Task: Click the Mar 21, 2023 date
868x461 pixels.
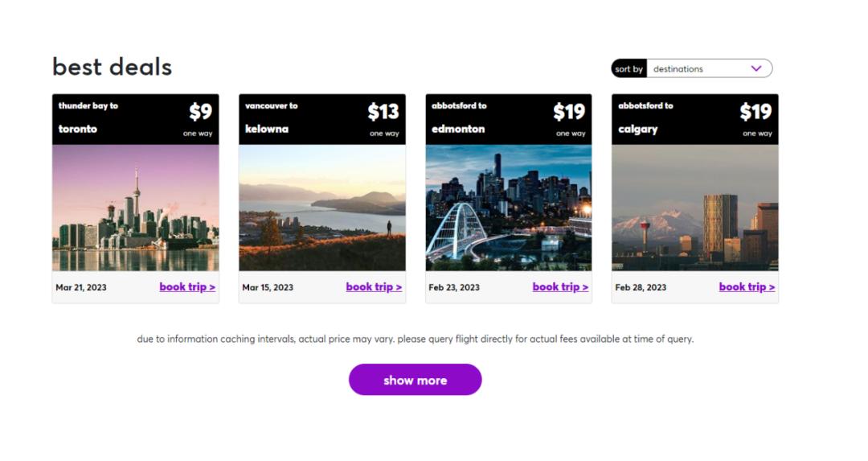Action: click(x=81, y=288)
